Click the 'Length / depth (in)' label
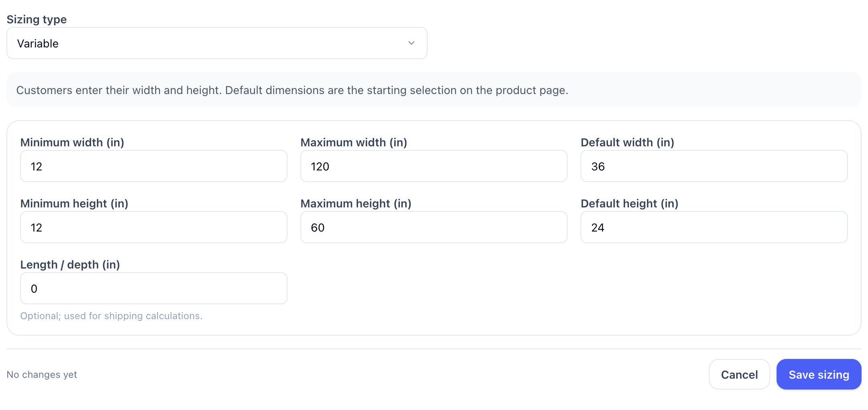Viewport: 868px width, 410px height. click(x=70, y=264)
